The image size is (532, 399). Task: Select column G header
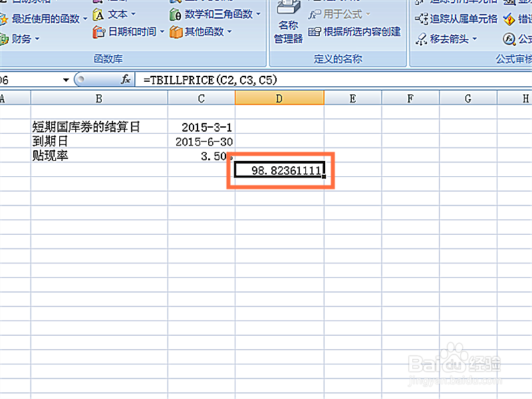468,98
